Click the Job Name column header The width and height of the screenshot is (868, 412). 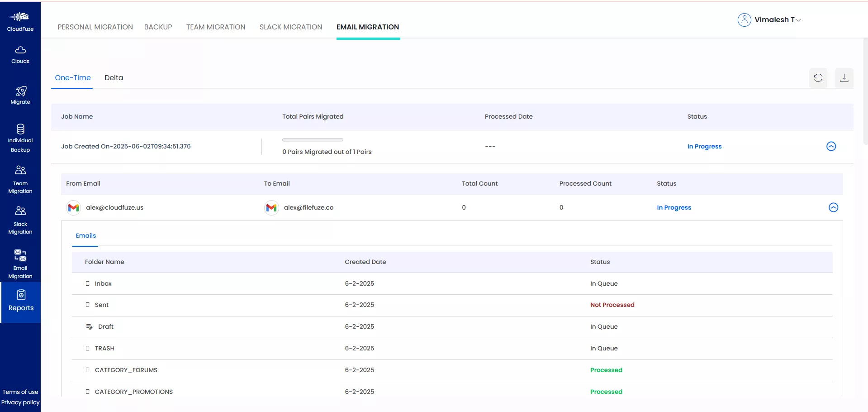pyautogui.click(x=77, y=116)
